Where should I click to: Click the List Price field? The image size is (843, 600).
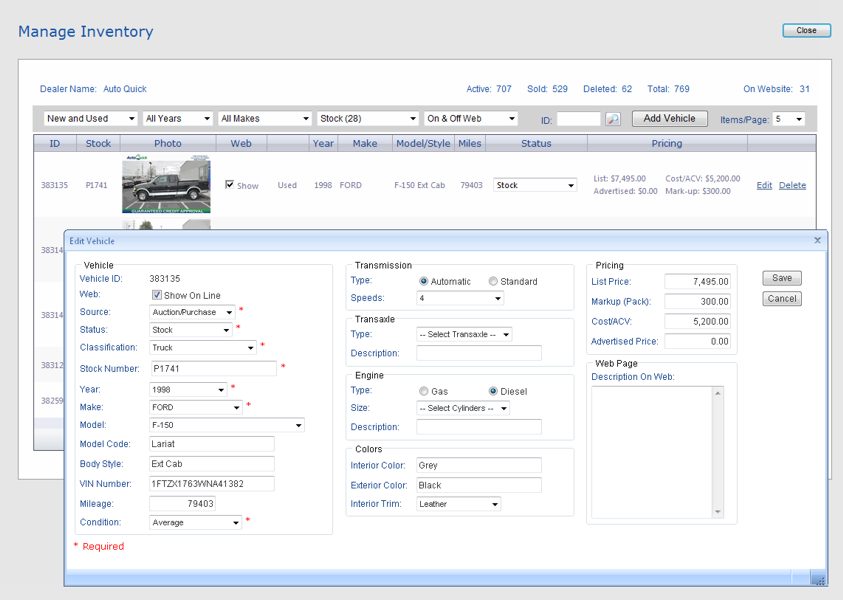click(x=697, y=281)
